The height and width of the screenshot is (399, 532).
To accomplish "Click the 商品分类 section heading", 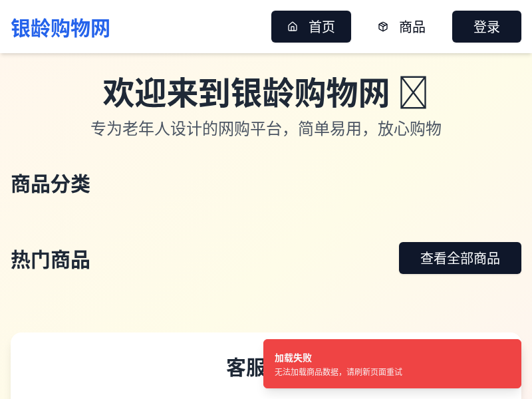I will coord(51,184).
